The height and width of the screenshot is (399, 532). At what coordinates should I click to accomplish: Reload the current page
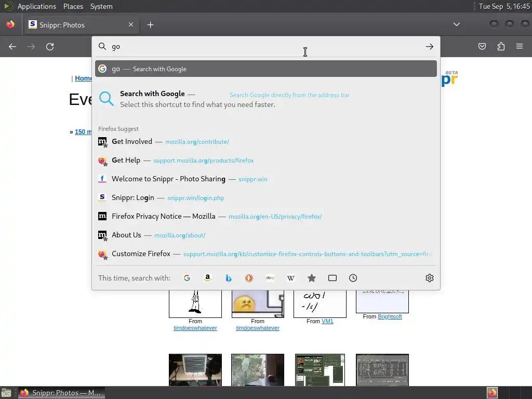click(x=50, y=46)
